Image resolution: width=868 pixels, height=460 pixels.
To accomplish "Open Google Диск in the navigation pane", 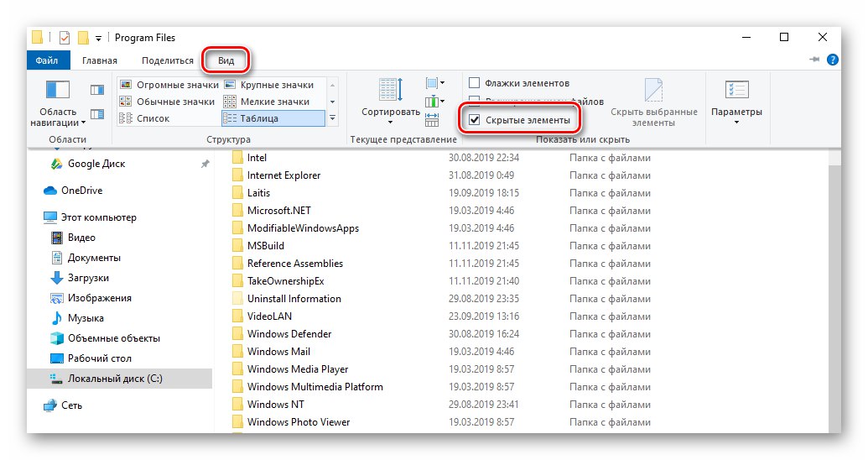I will pos(96,164).
